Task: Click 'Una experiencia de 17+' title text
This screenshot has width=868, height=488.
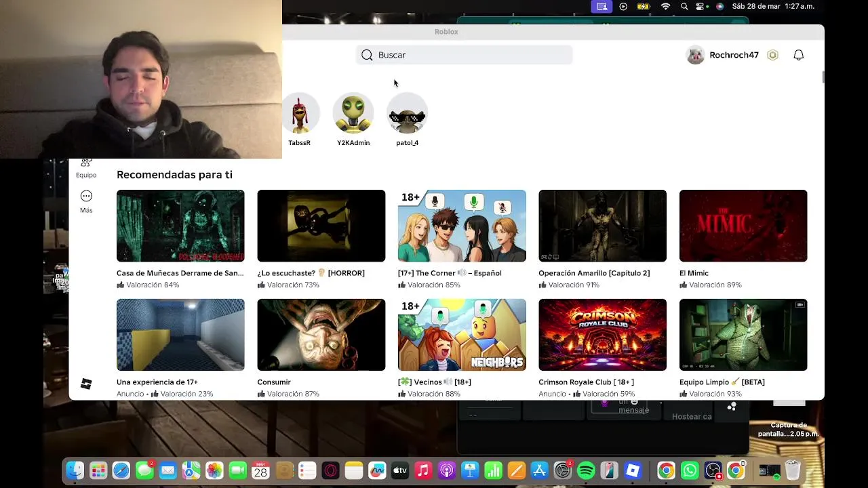Action: coord(157,382)
